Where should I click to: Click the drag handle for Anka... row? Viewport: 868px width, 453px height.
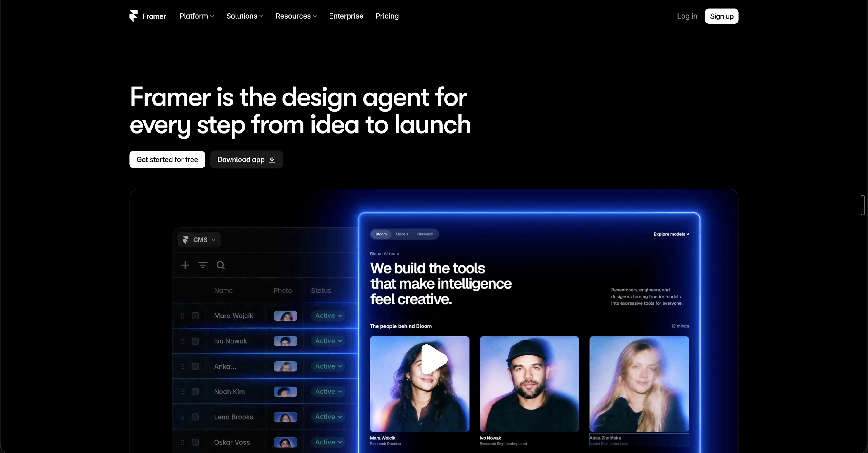[182, 366]
